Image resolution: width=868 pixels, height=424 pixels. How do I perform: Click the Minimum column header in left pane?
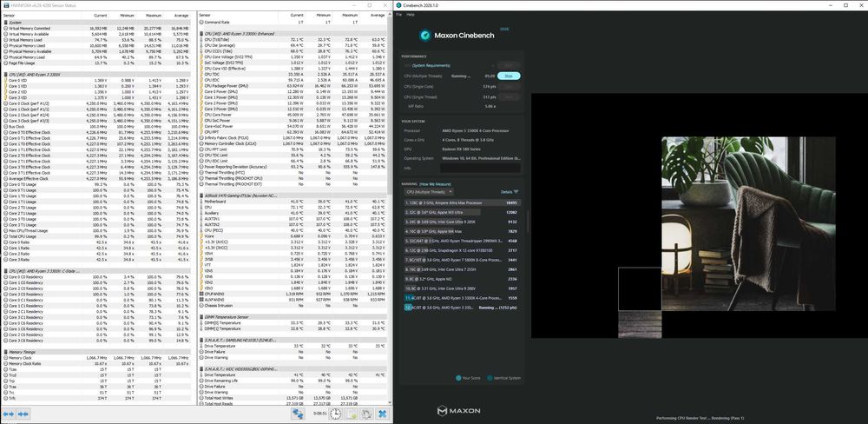(x=127, y=16)
